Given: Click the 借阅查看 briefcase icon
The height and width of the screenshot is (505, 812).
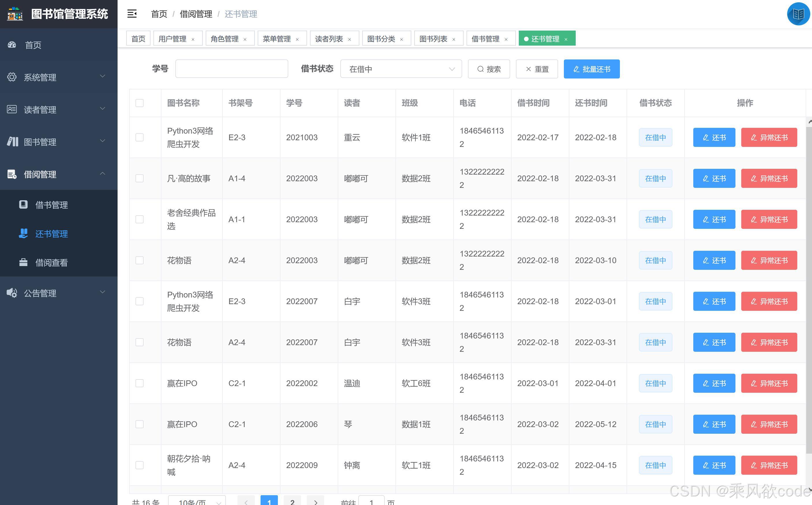Looking at the screenshot, I should pos(23,263).
